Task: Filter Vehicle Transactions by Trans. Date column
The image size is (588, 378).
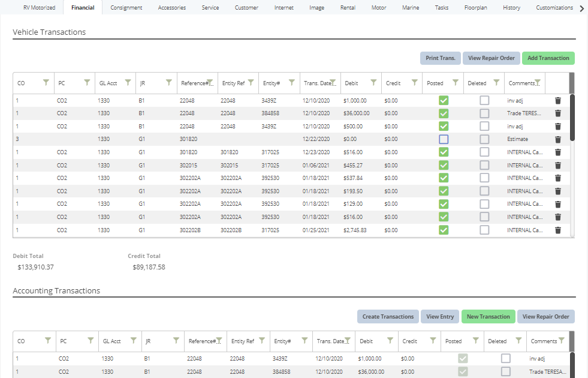Action: (333, 83)
